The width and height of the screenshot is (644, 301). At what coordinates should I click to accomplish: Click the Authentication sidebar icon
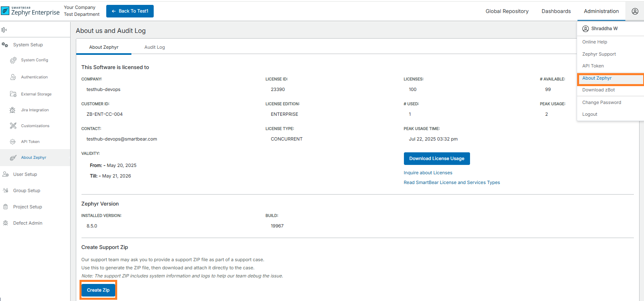(x=13, y=77)
